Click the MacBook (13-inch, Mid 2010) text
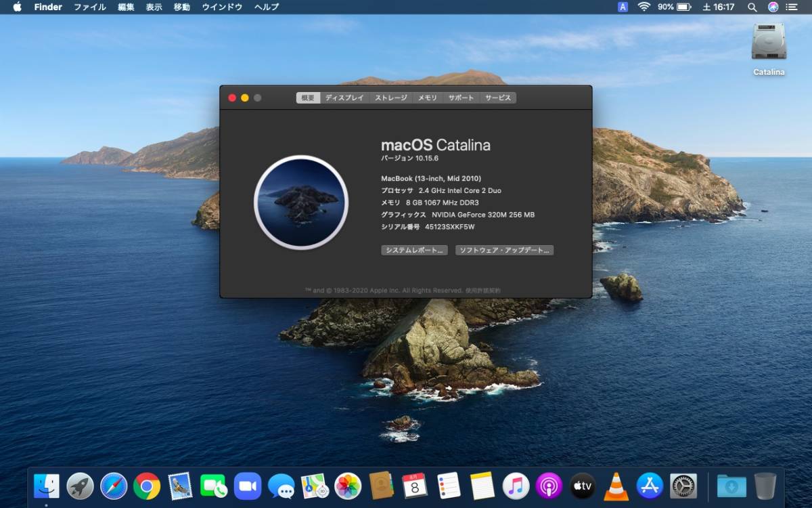 pyautogui.click(x=431, y=178)
